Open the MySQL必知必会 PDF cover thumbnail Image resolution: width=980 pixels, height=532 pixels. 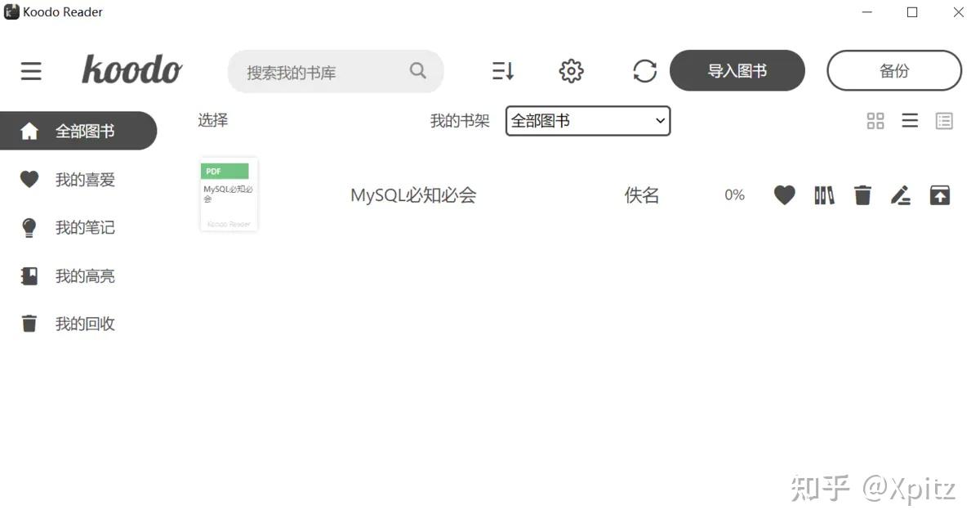coord(229,194)
